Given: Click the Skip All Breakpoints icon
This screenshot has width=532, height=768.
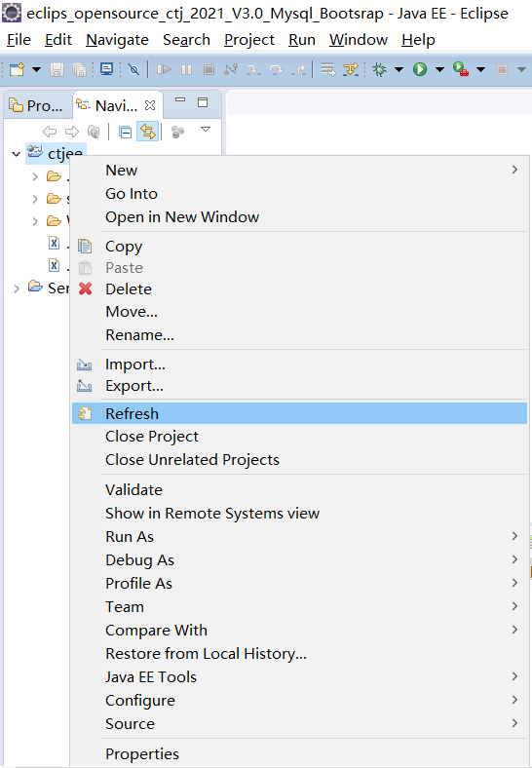Looking at the screenshot, I should pos(133,69).
